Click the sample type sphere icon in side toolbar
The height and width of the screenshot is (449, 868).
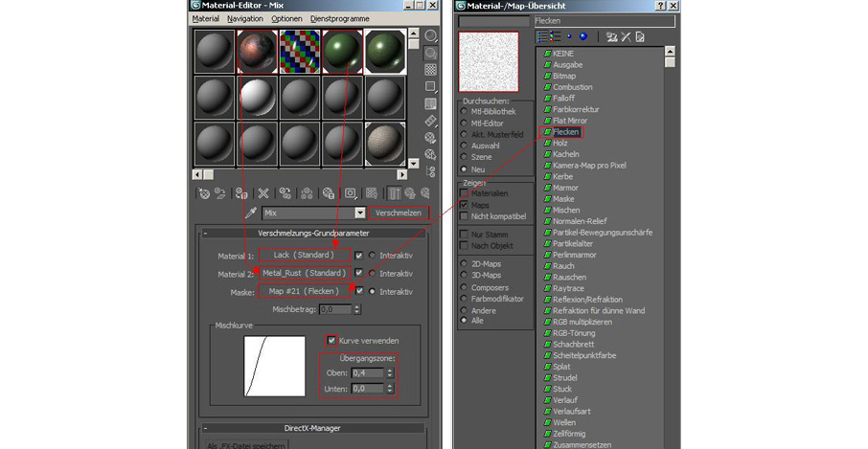(x=430, y=36)
